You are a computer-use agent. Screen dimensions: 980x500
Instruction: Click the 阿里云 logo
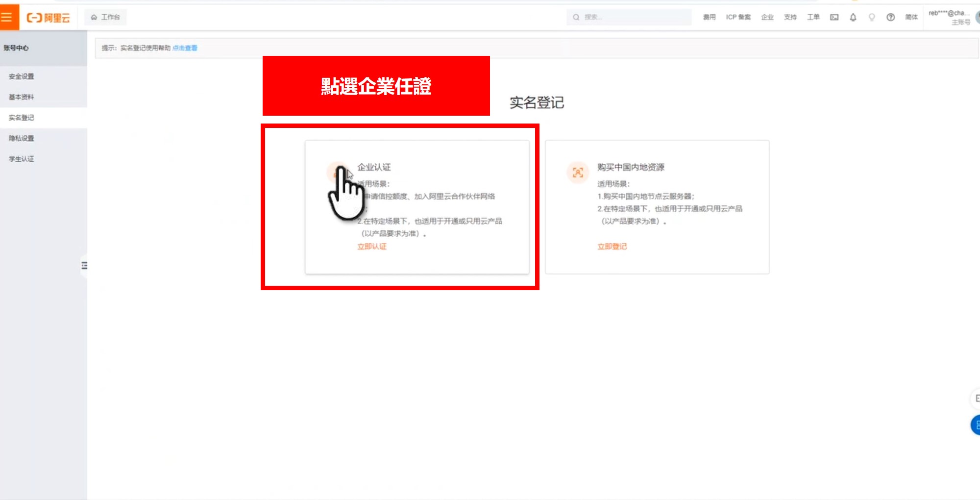(x=49, y=18)
